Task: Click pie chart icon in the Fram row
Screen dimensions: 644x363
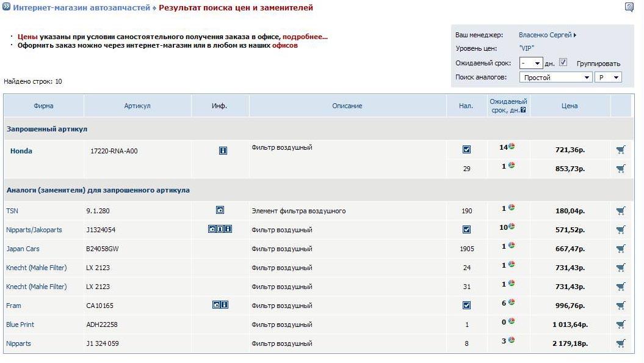Action: [x=512, y=302]
